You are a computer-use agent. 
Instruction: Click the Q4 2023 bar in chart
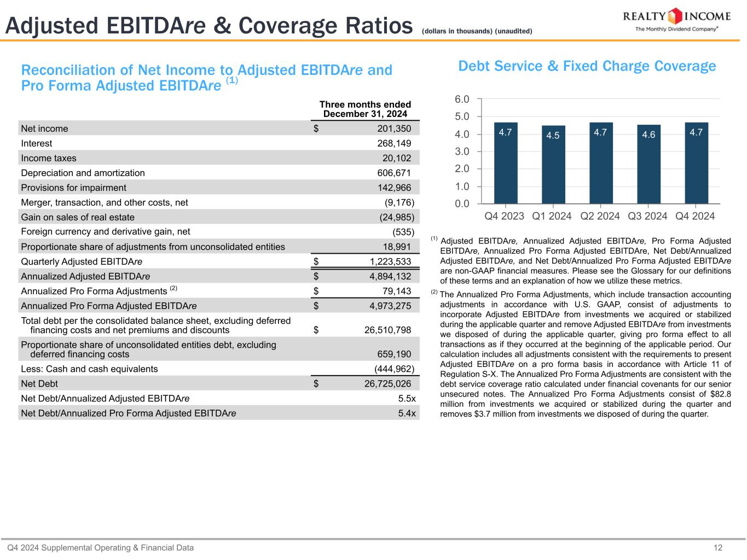click(x=505, y=164)
